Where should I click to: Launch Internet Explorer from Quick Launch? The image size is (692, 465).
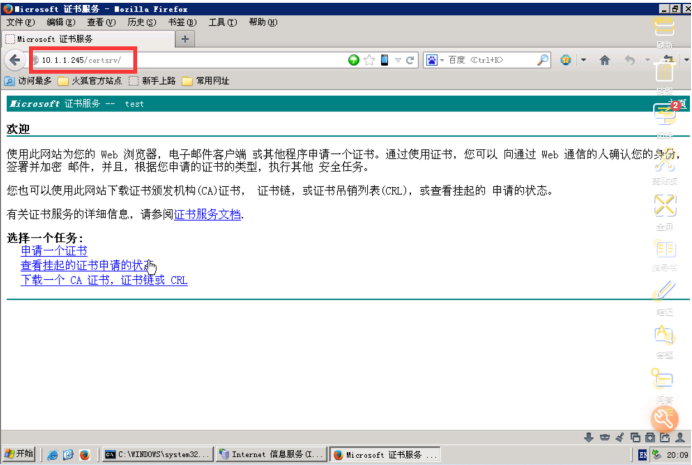(52, 454)
